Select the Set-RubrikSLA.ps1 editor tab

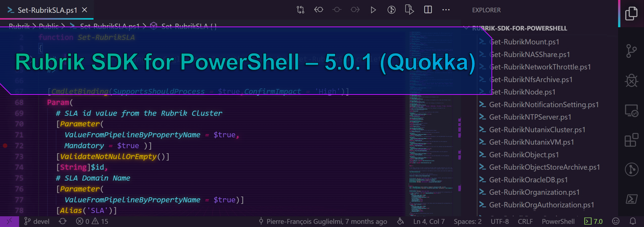(x=46, y=10)
